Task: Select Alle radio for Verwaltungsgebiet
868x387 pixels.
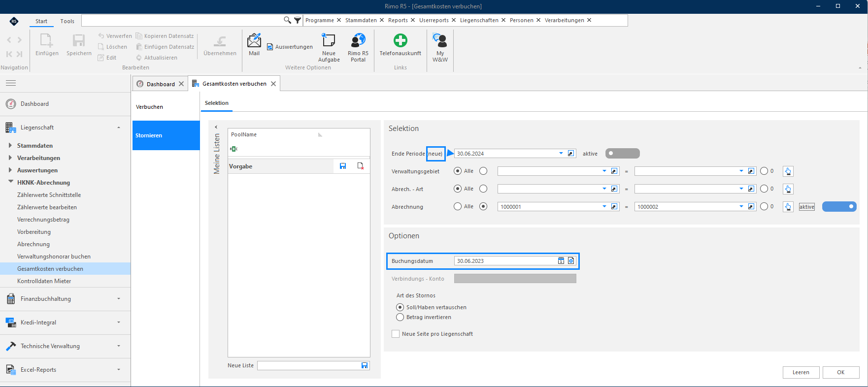Action: (458, 171)
